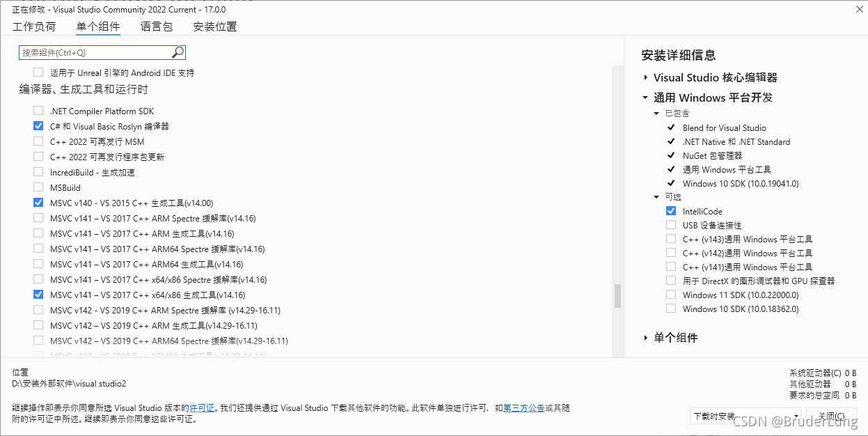Check C++ 2022 可再发行程序包更新
868x436 pixels.
click(x=38, y=157)
